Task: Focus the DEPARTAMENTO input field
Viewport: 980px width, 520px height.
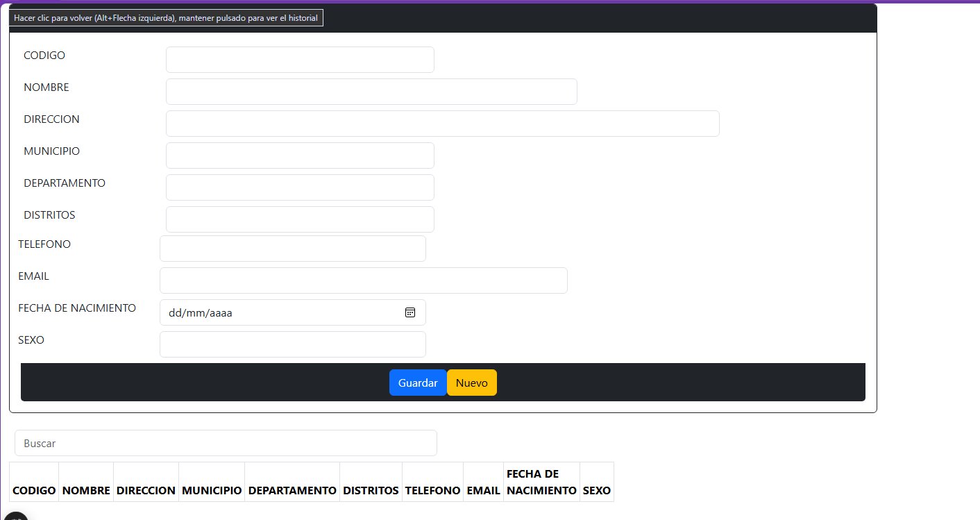Action: (x=300, y=187)
